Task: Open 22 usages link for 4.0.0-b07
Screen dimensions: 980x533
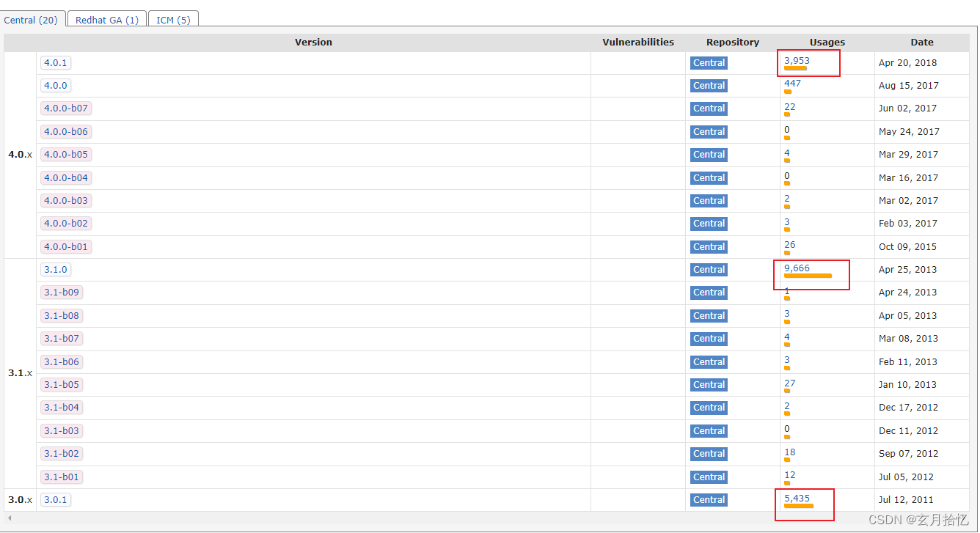Action: 789,106
